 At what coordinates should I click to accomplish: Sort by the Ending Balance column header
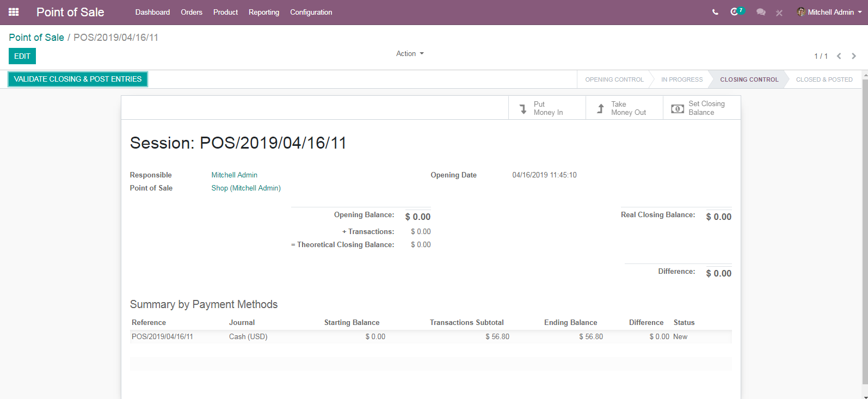click(x=570, y=322)
